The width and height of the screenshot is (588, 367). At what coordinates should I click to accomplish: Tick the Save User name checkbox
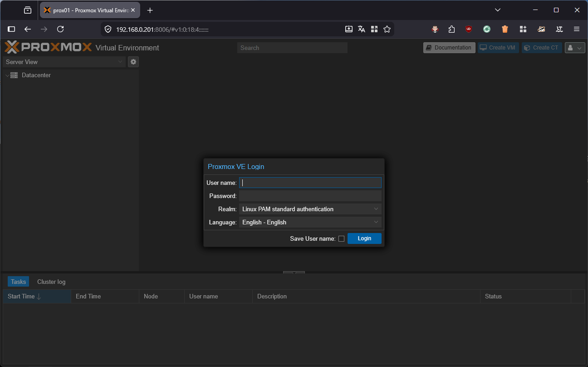click(341, 238)
